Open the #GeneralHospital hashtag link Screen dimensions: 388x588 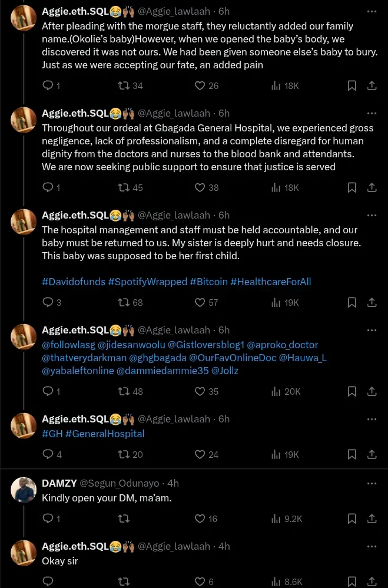pyautogui.click(x=104, y=434)
